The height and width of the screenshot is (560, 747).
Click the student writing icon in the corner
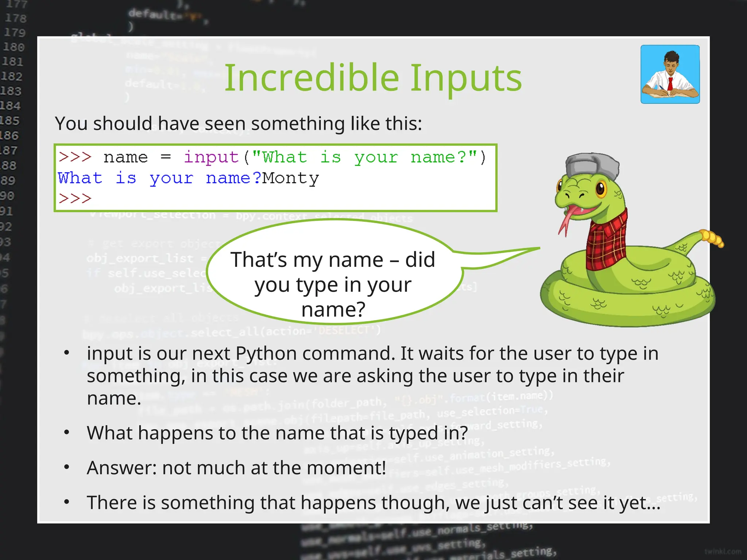tap(670, 74)
